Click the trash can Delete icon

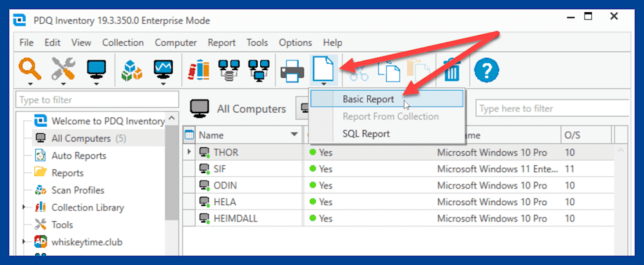click(x=452, y=69)
